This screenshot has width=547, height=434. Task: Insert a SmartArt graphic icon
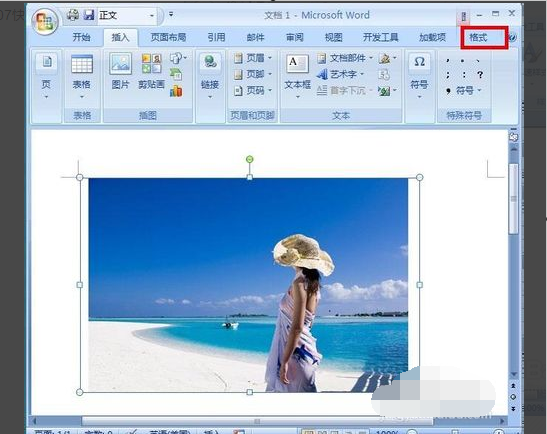pos(176,74)
